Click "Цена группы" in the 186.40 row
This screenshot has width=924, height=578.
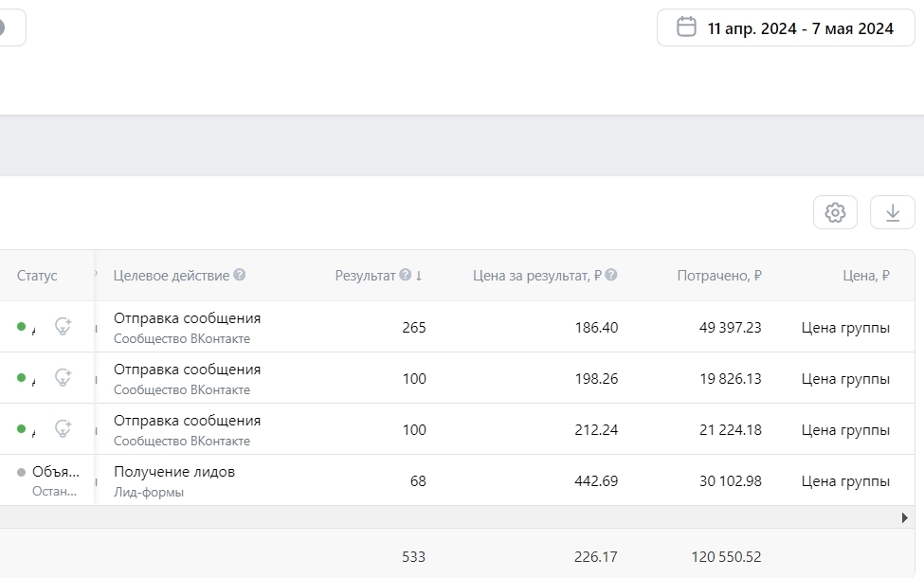pyautogui.click(x=845, y=328)
